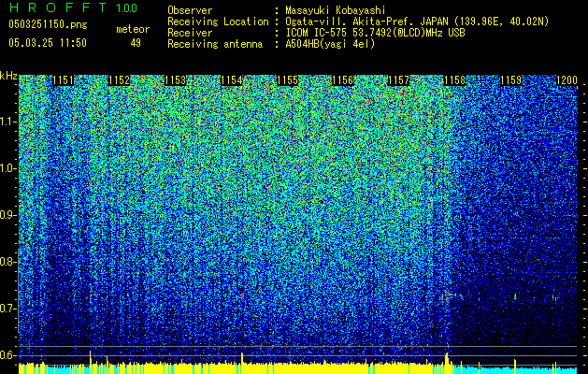Click the 1155 time marker
Image resolution: width=588 pixels, height=374 pixels.
pos(287,80)
